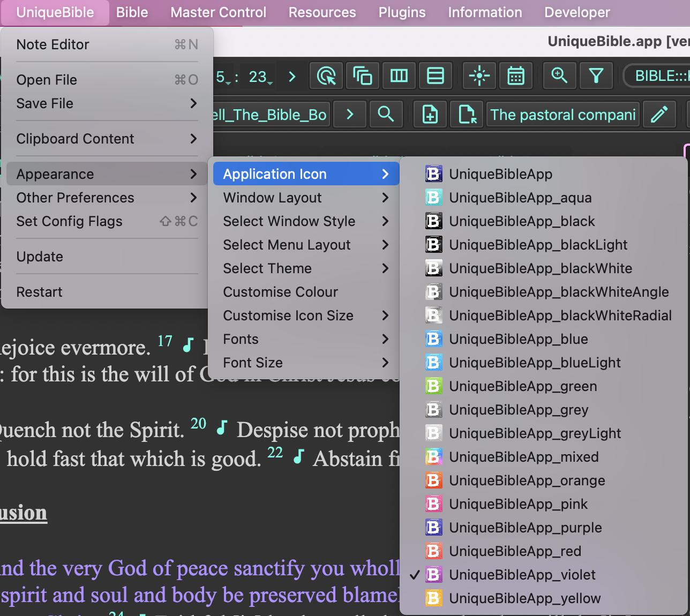Expand the Window Layout submenu
Viewport: 690px width, 616px height.
click(306, 198)
